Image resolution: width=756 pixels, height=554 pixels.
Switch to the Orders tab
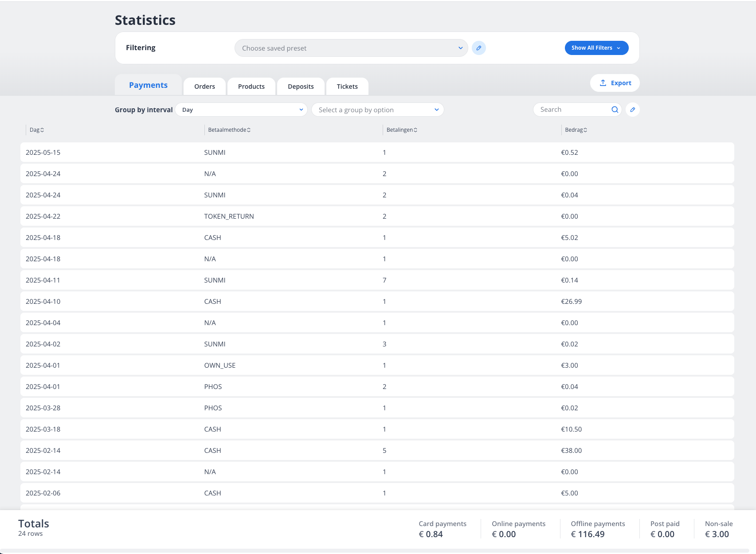[x=204, y=86]
